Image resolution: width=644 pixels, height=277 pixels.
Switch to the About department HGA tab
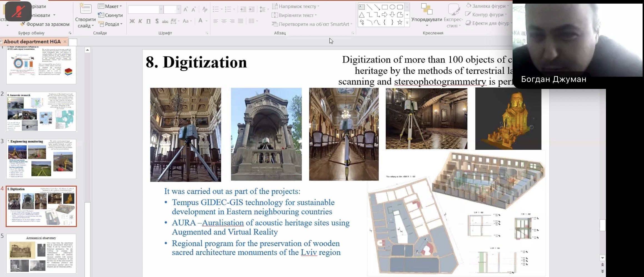(x=32, y=42)
